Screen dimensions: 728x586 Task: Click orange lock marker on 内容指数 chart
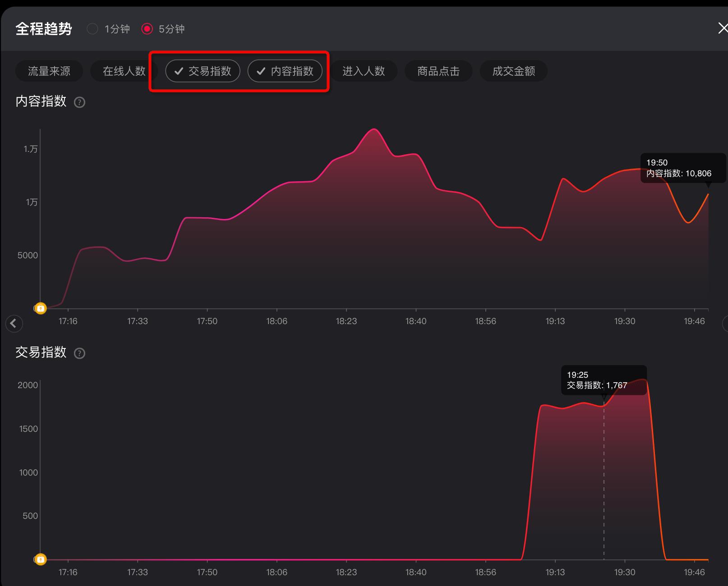[41, 308]
